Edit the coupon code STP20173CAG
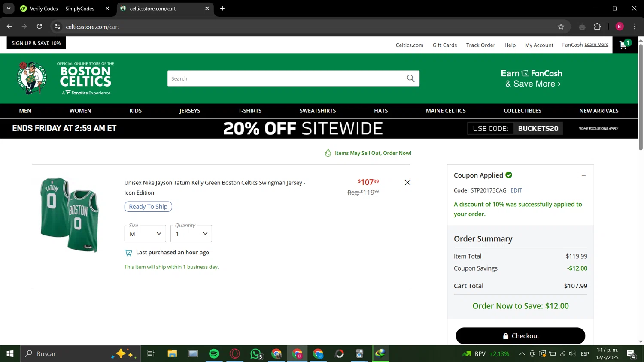Image resolution: width=644 pixels, height=362 pixels. [516, 190]
